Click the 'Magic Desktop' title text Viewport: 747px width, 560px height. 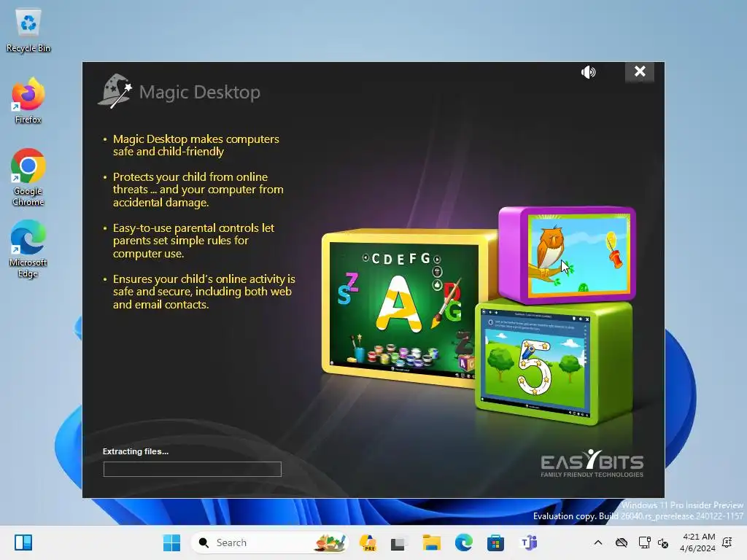200,93
